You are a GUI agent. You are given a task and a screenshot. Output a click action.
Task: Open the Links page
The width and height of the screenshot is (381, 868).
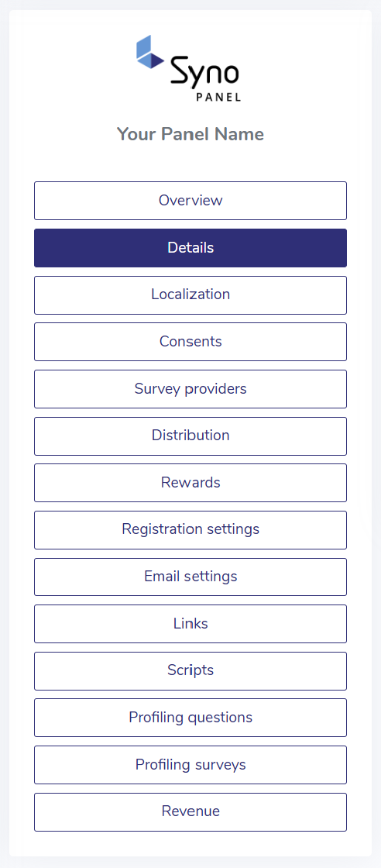point(190,624)
